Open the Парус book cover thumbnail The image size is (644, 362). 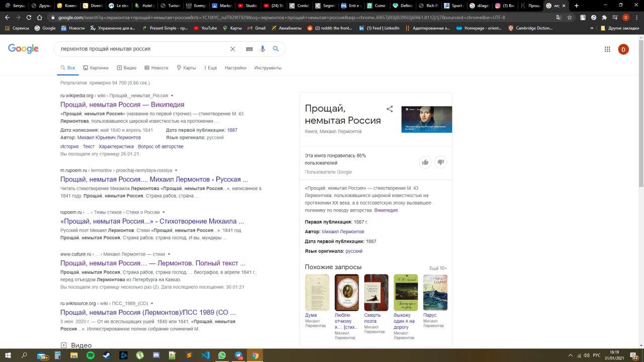(435, 292)
